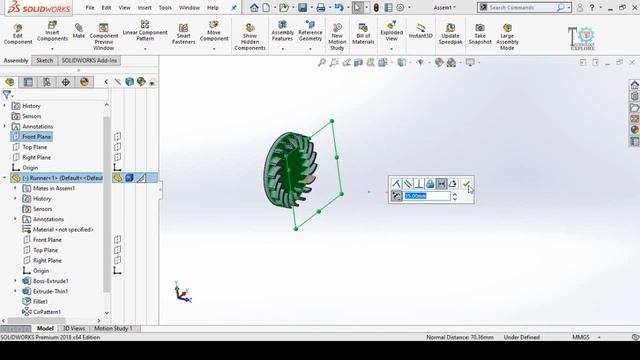640x360 pixels.
Task: Start a New Motion Study
Action: (337, 37)
